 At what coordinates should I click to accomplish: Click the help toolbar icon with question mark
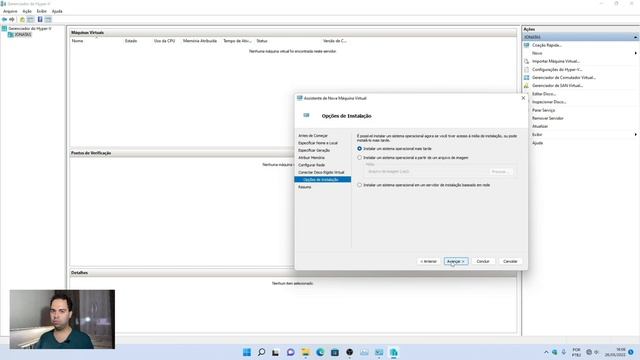click(x=40, y=19)
